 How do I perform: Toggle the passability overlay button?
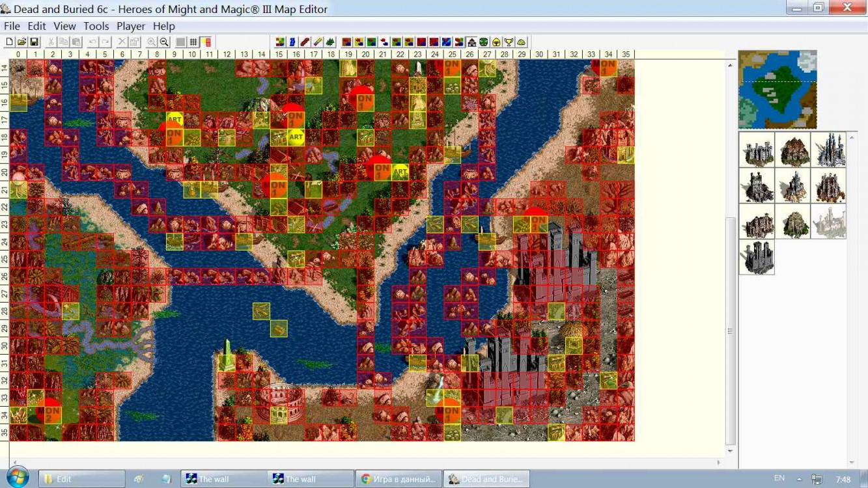tap(206, 42)
